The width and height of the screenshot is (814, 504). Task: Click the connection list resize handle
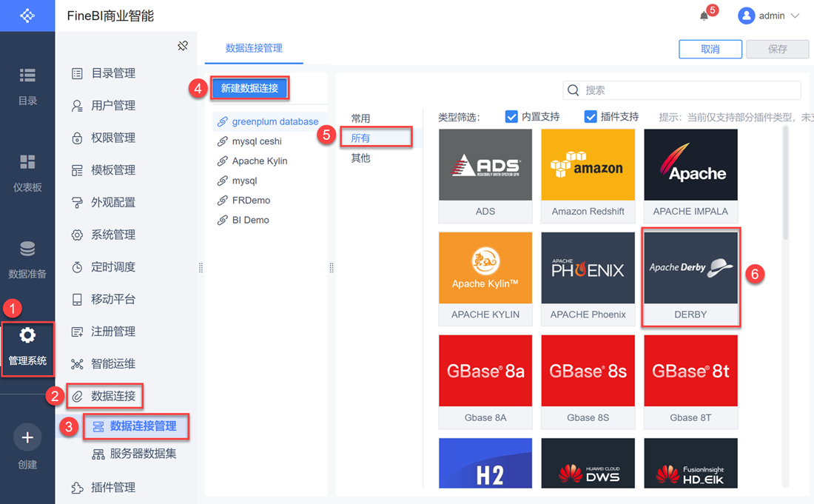[x=332, y=268]
